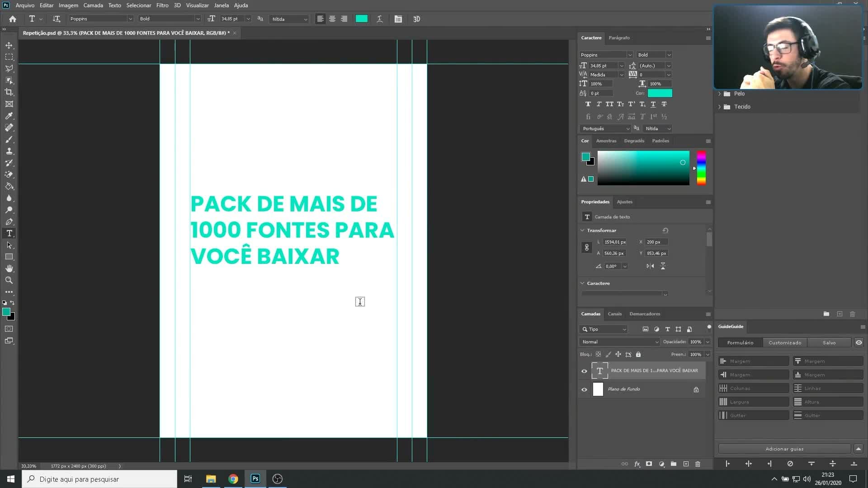Toggle underline in Caractere panel
Image resolution: width=868 pixels, height=488 pixels.
pyautogui.click(x=653, y=104)
